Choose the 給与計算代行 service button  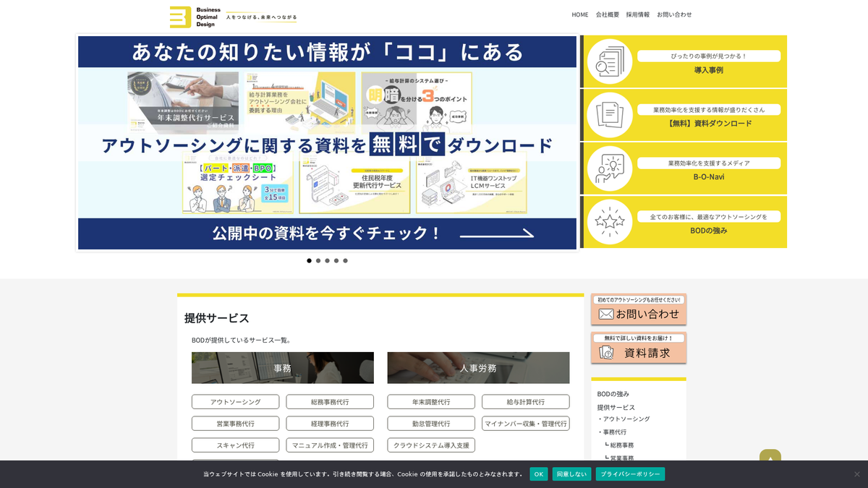526,402
